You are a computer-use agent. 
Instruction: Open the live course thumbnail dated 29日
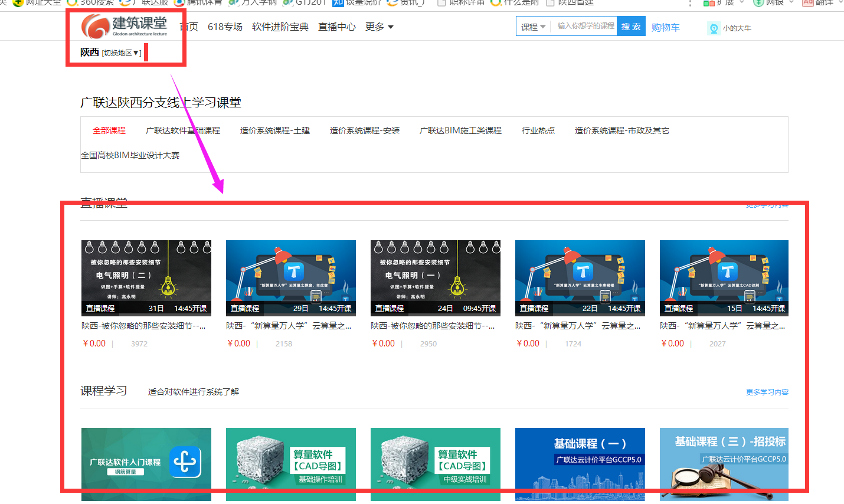pos(291,278)
